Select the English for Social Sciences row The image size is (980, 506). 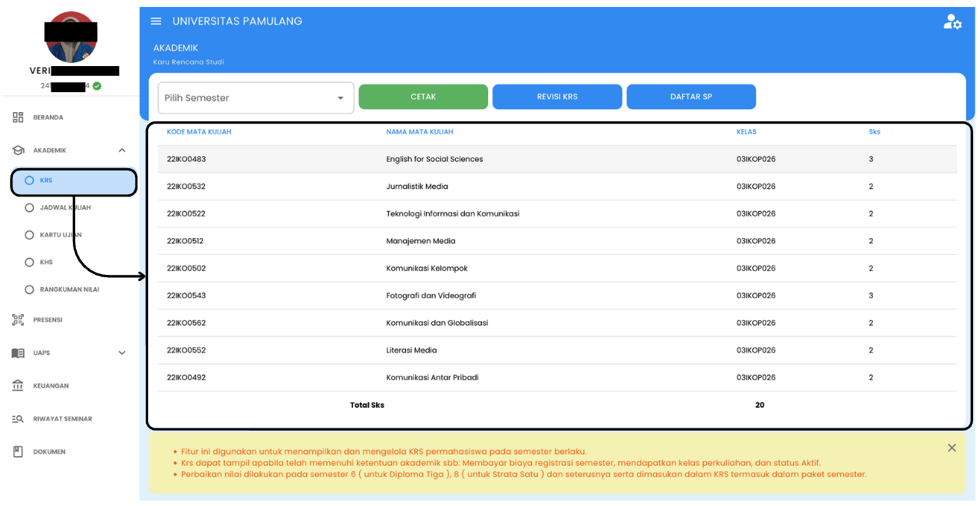(x=557, y=159)
